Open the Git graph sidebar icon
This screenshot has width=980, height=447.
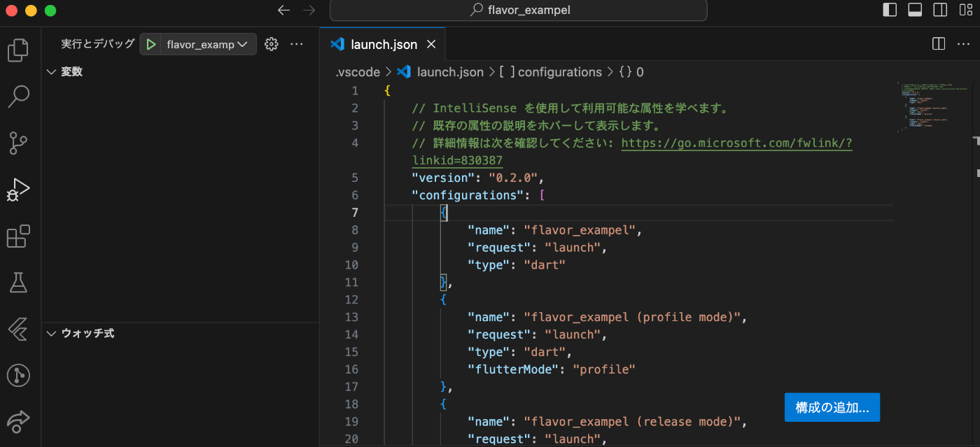(x=18, y=376)
